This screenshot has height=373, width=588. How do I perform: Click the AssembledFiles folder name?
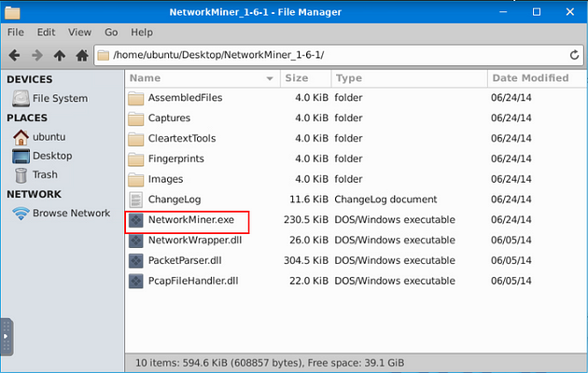(x=185, y=98)
